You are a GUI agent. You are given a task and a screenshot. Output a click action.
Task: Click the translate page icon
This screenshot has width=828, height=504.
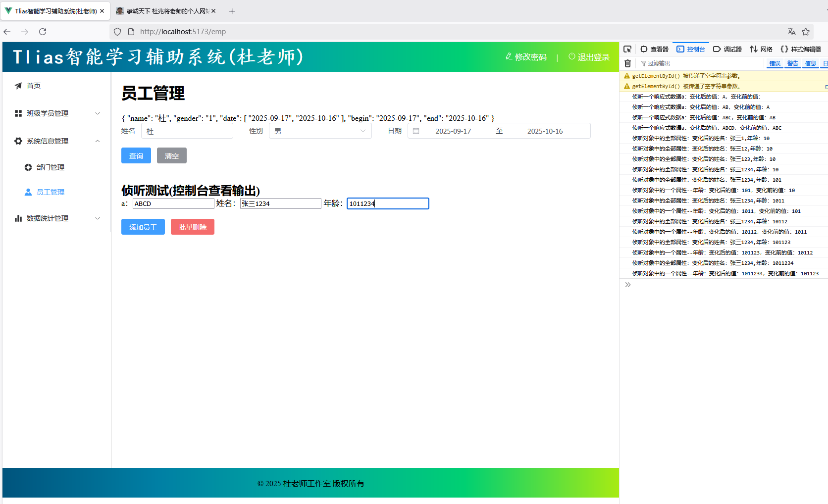click(791, 32)
